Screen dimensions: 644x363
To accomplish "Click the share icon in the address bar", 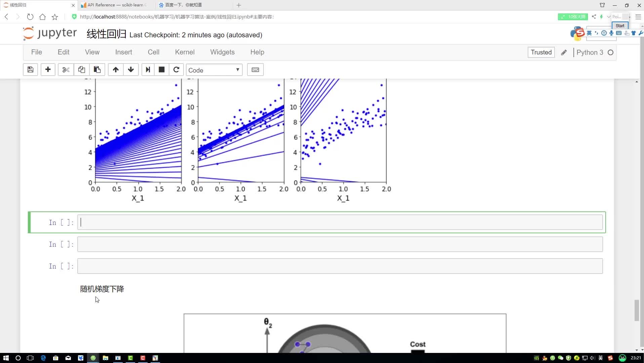I will point(594,16).
